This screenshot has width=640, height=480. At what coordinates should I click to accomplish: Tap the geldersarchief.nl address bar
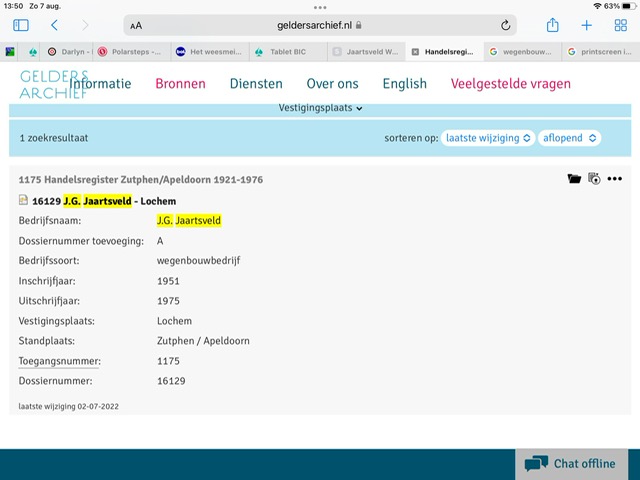pos(320,25)
